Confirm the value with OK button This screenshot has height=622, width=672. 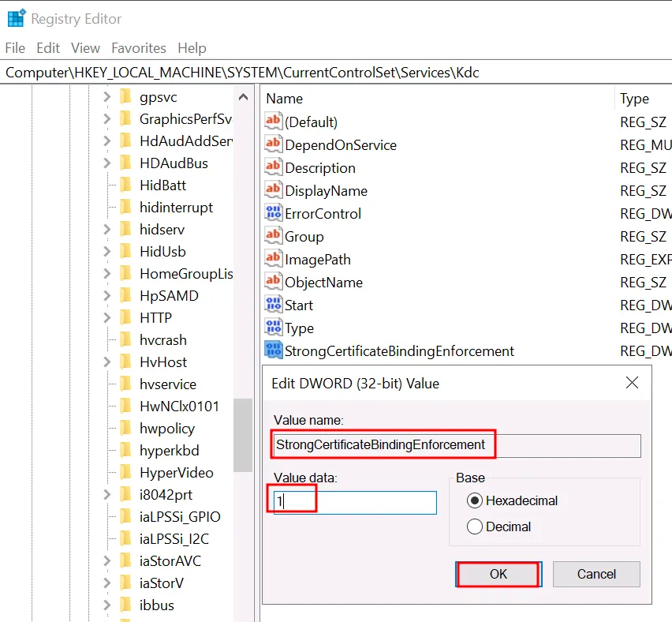click(x=498, y=574)
